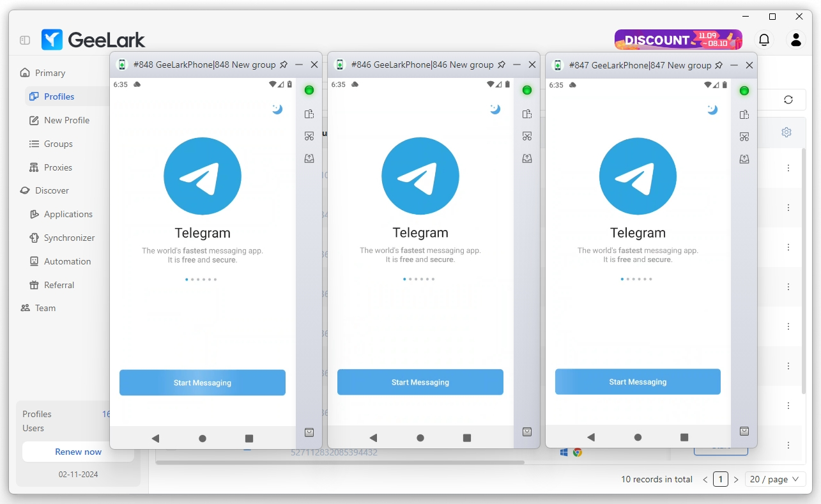This screenshot has width=821, height=504.
Task: Open bottom store icon in #847 sidebar
Action: [x=744, y=431]
